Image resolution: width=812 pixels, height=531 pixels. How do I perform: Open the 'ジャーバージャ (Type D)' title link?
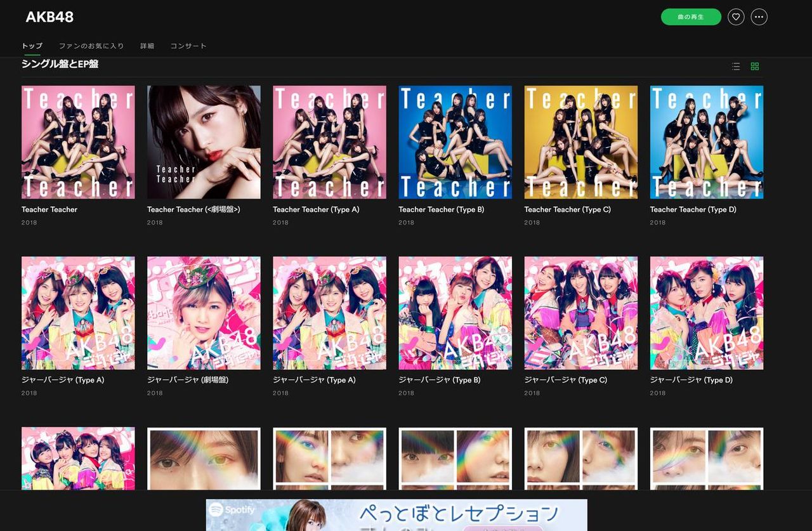tap(691, 380)
